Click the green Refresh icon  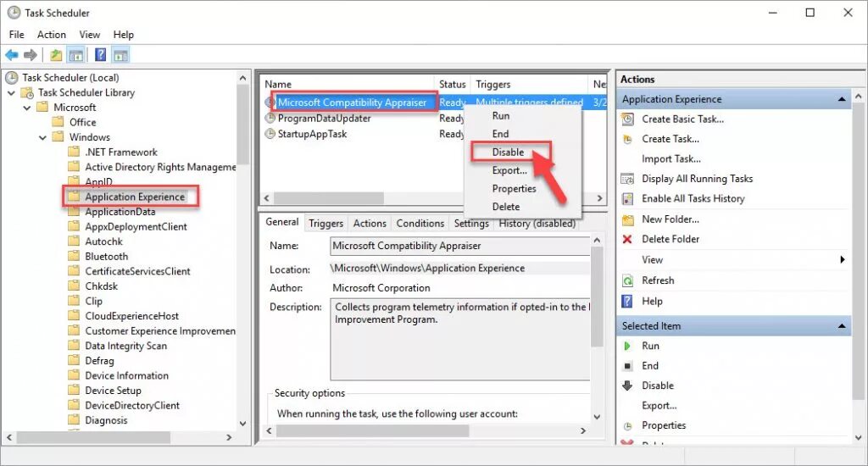pos(627,280)
